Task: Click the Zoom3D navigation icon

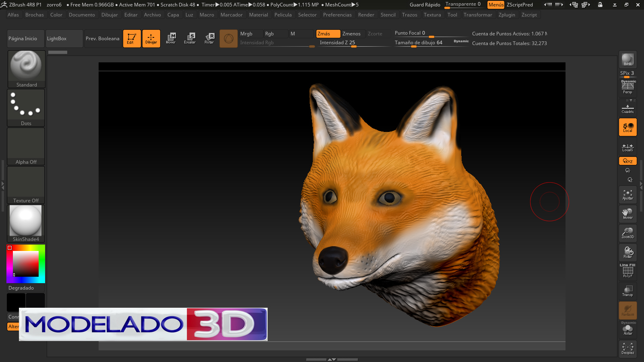Action: coord(627,233)
